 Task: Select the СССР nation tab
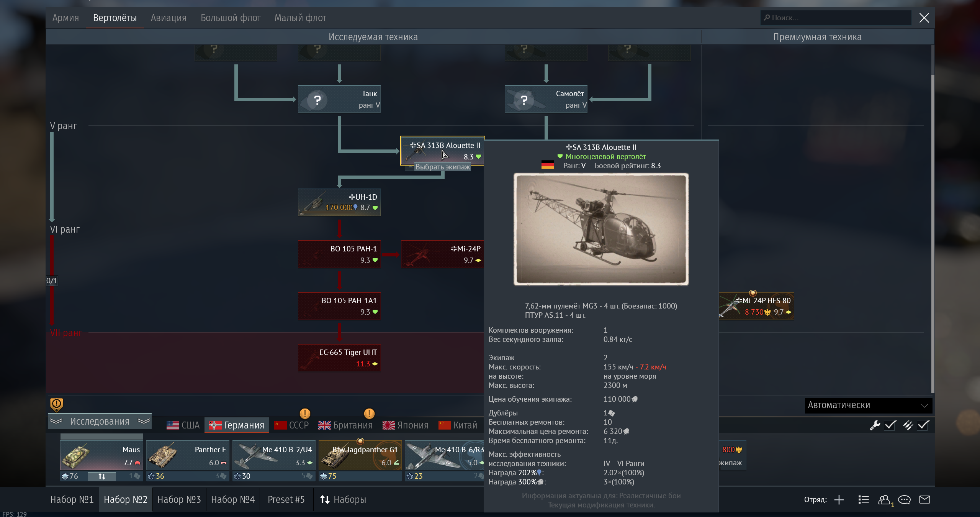(x=291, y=425)
